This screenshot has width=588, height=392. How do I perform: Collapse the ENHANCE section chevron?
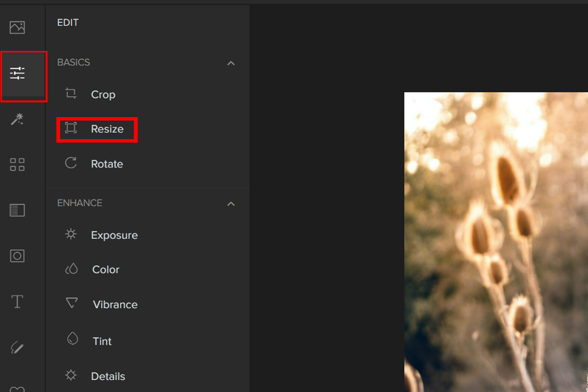pyautogui.click(x=231, y=203)
